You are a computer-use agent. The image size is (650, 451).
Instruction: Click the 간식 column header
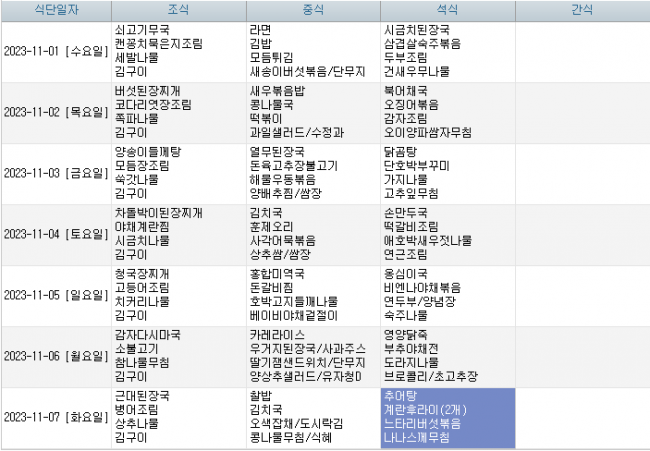581,10
